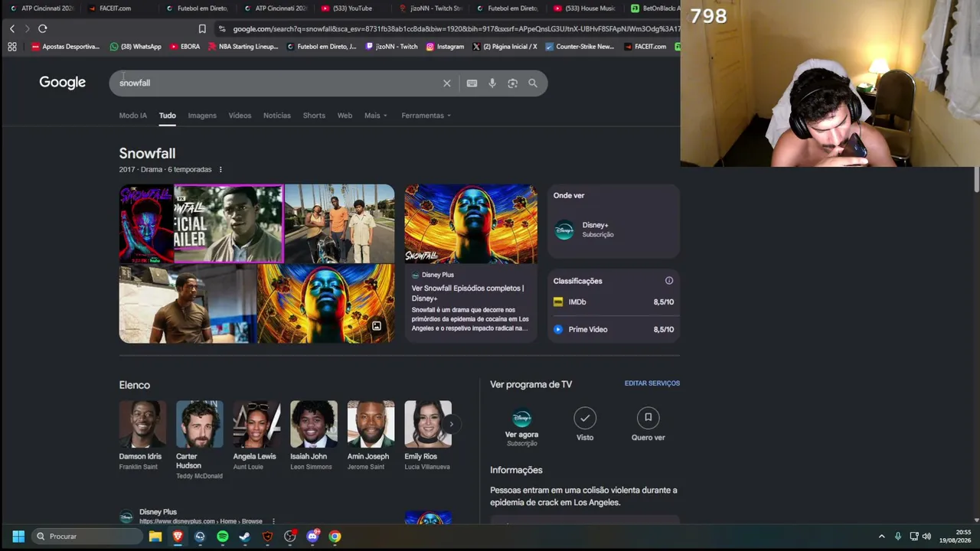Watch now on Disney+ via Ver agora

pos(521,427)
